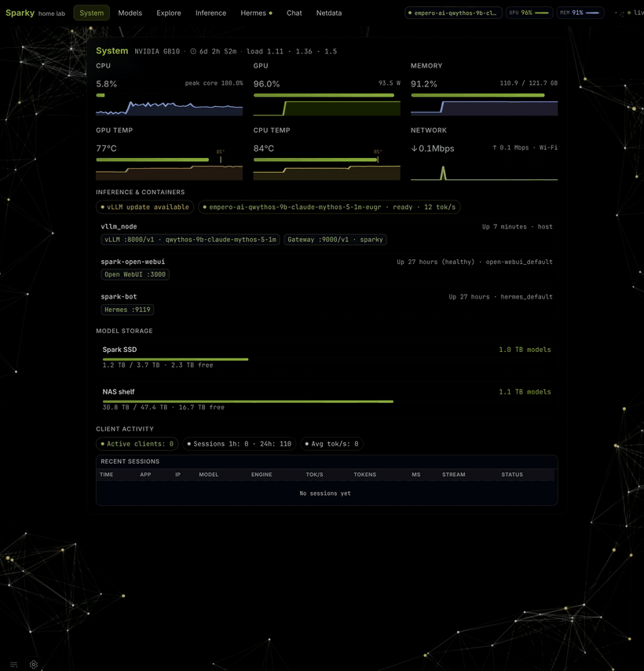Click the 'peak core 100.0%' label
Image resolution: width=644 pixels, height=671 pixels.
(x=214, y=83)
